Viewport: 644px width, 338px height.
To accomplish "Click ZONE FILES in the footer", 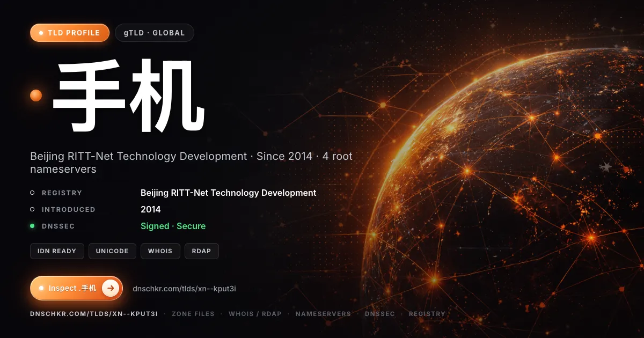I will (x=193, y=314).
